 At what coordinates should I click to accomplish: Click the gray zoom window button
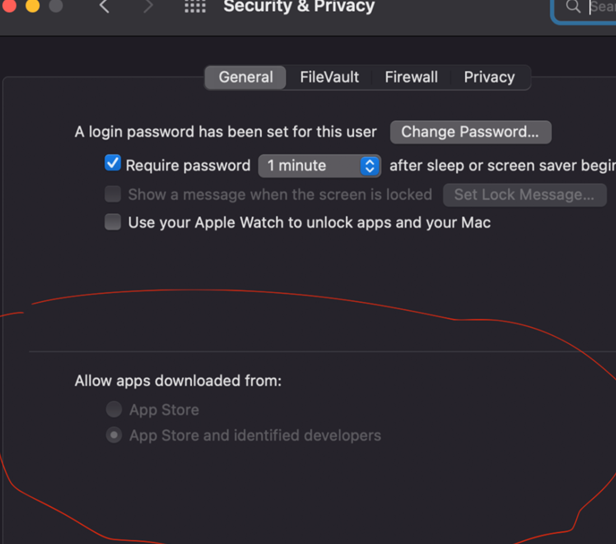point(56,5)
